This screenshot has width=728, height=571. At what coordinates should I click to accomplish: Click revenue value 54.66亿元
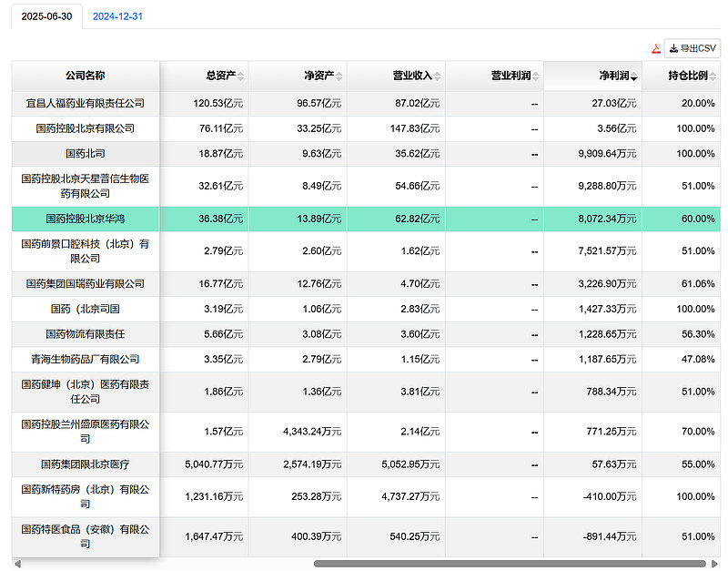(x=417, y=186)
